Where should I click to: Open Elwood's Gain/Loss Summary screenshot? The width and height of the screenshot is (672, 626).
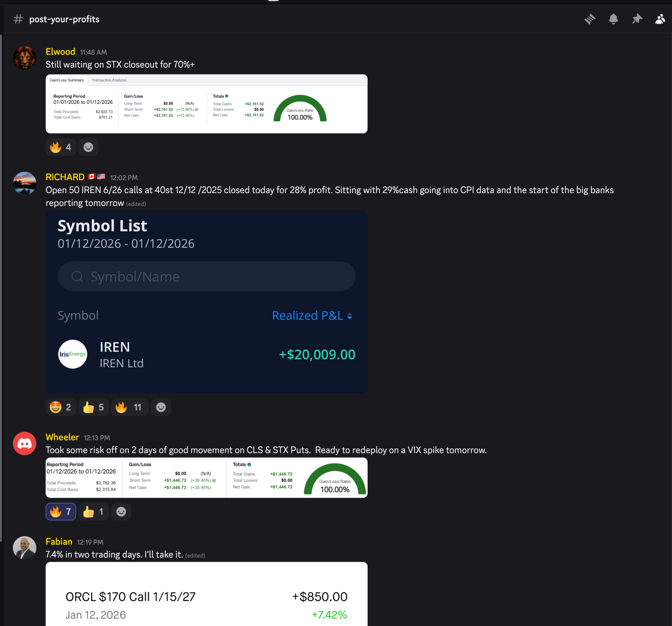coord(206,104)
